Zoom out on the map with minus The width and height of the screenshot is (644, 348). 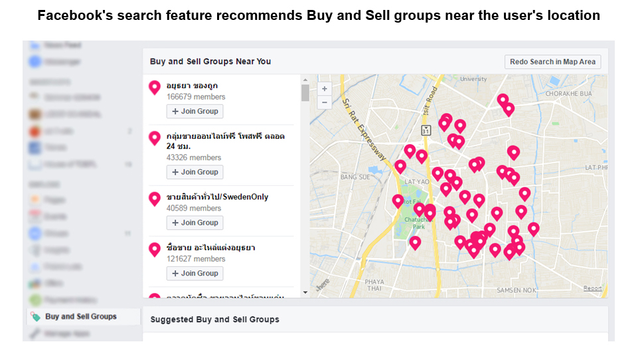coord(325,102)
